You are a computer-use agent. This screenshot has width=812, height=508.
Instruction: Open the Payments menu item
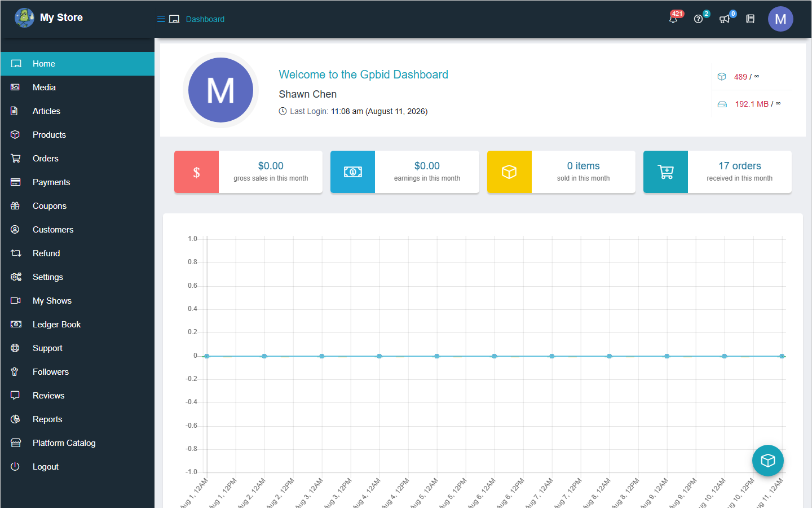77,182
